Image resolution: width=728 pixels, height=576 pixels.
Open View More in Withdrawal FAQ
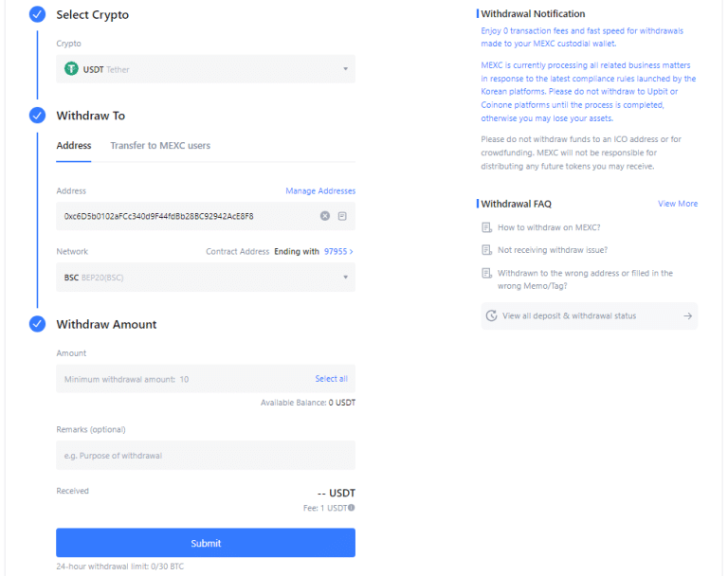pyautogui.click(x=678, y=204)
